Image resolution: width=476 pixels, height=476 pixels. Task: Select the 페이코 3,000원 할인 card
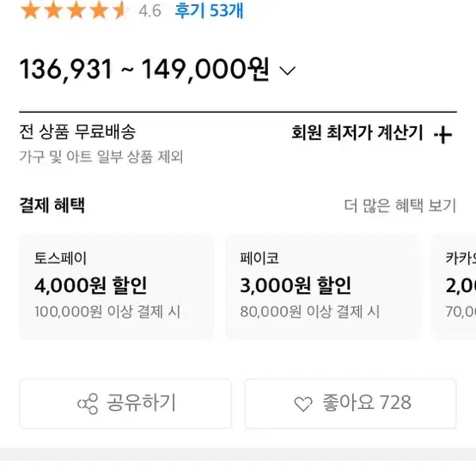[322, 287]
